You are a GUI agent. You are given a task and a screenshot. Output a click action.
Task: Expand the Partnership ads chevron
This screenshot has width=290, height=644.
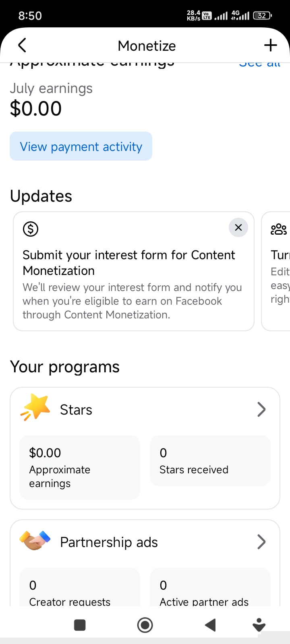pos(261,542)
